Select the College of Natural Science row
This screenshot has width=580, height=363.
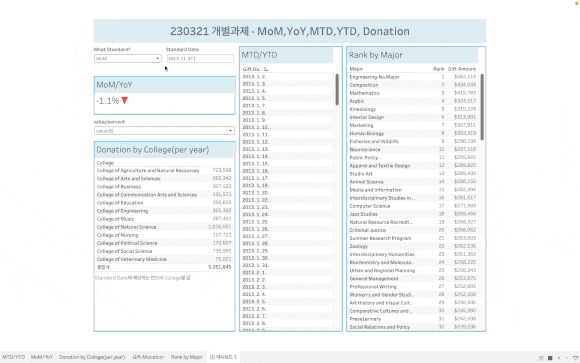click(x=164, y=227)
